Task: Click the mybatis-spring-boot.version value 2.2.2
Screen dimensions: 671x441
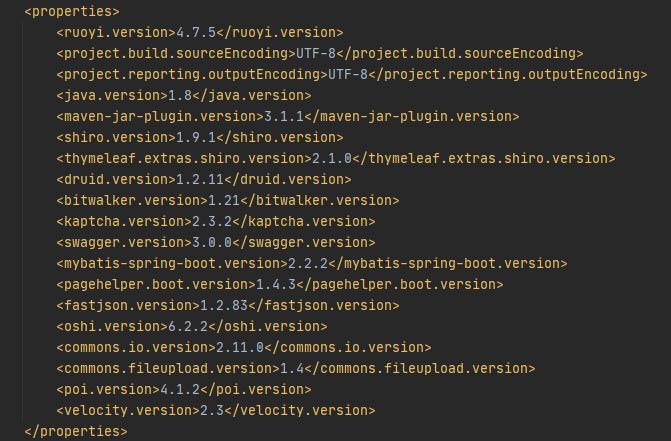Action: [308, 263]
